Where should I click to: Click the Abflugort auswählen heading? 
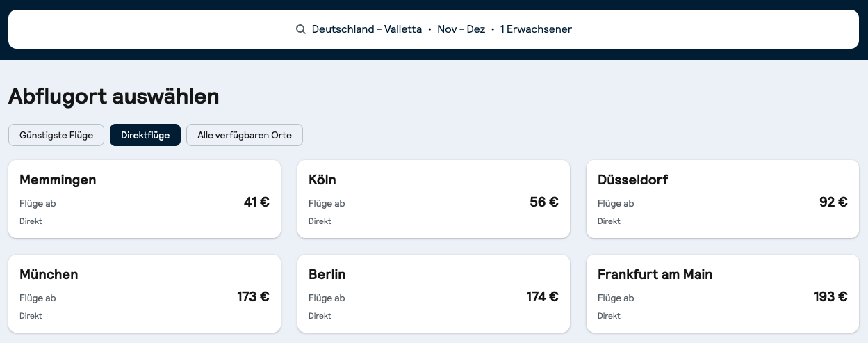tap(113, 97)
